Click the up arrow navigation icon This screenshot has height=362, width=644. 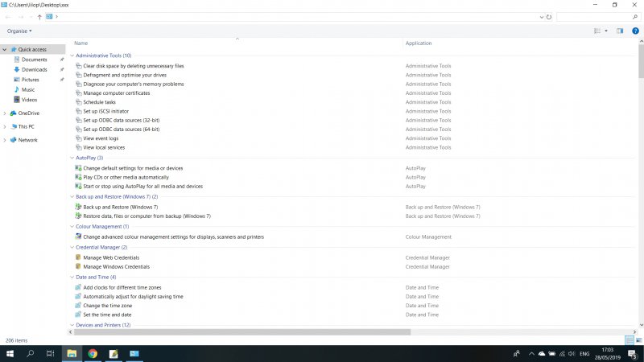pos(39,17)
